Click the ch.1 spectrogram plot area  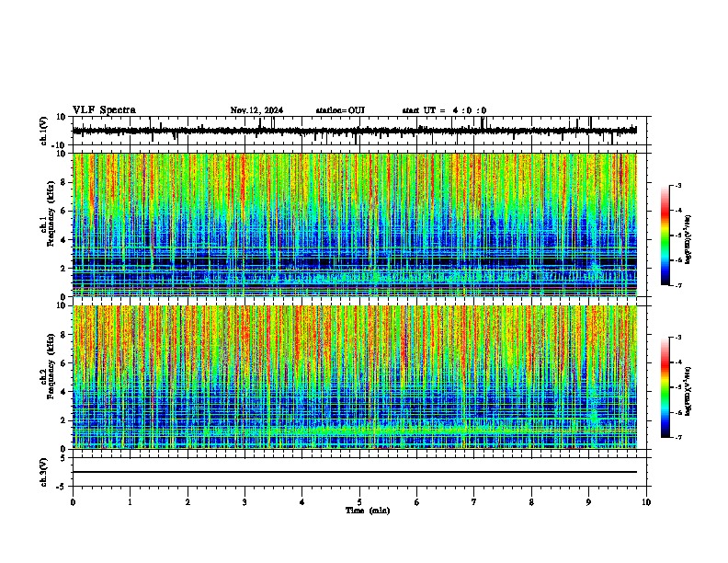(x=354, y=224)
